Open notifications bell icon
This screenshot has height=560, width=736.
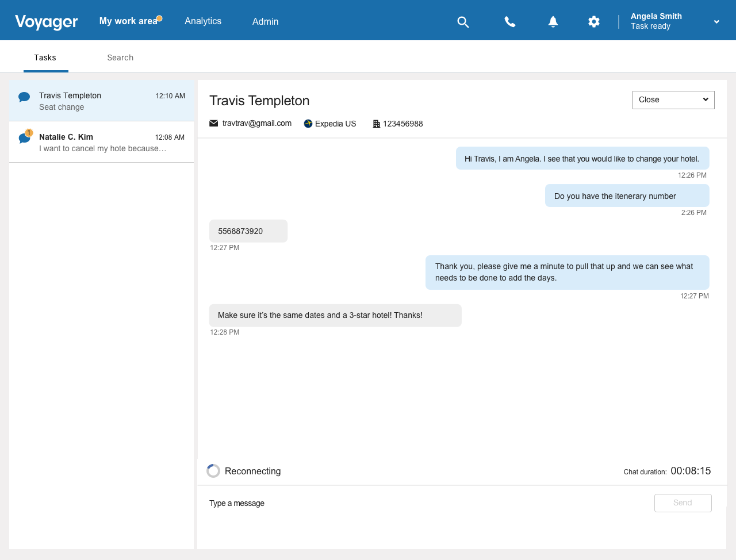pyautogui.click(x=553, y=22)
